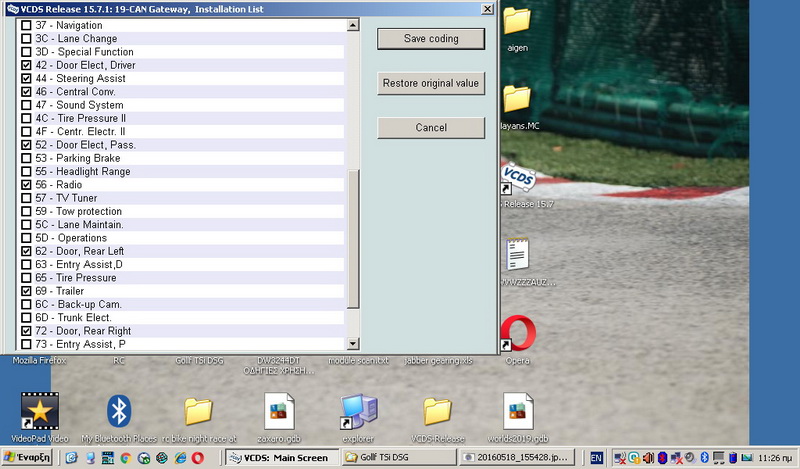Cancel the installation list dialog

(431, 128)
